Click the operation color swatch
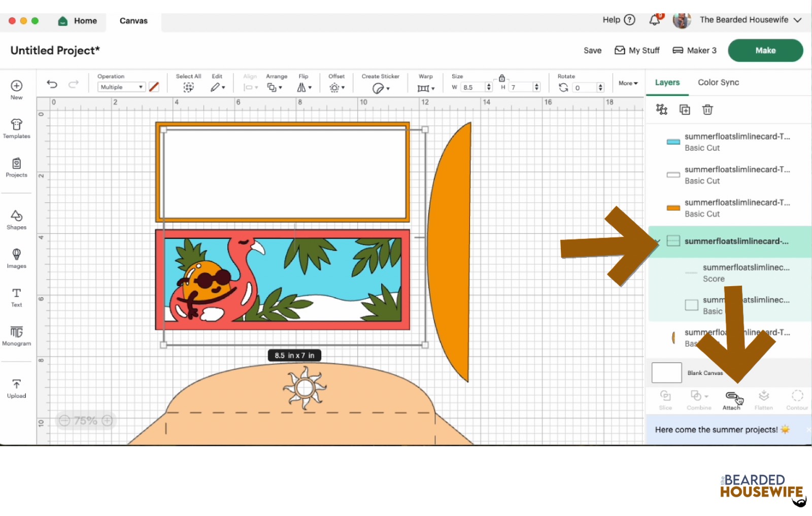 (x=154, y=87)
